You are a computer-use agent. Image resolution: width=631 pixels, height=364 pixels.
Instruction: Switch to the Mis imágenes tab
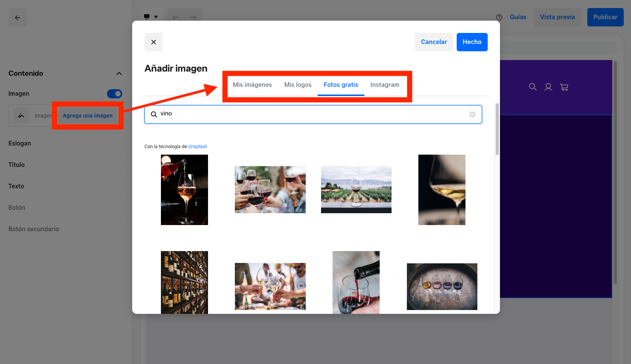252,85
